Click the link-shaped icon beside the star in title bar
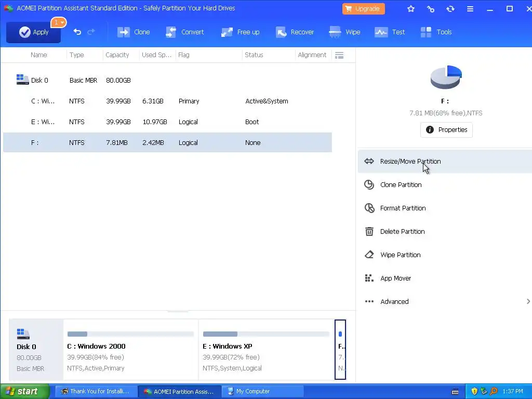 pos(431,9)
